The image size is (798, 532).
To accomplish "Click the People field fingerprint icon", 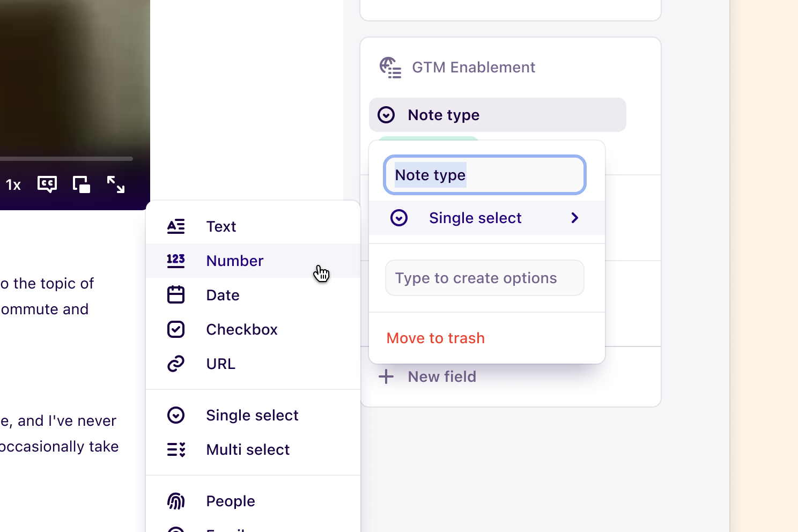I will 176,501.
